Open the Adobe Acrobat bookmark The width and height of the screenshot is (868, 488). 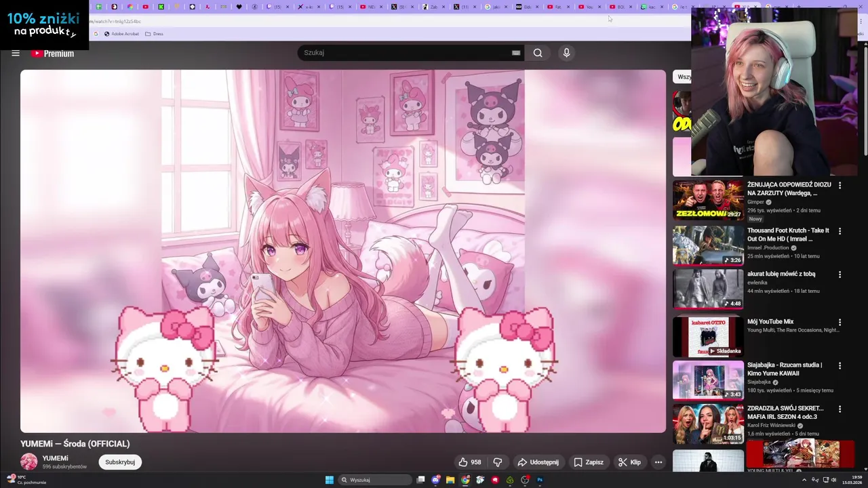[121, 33]
